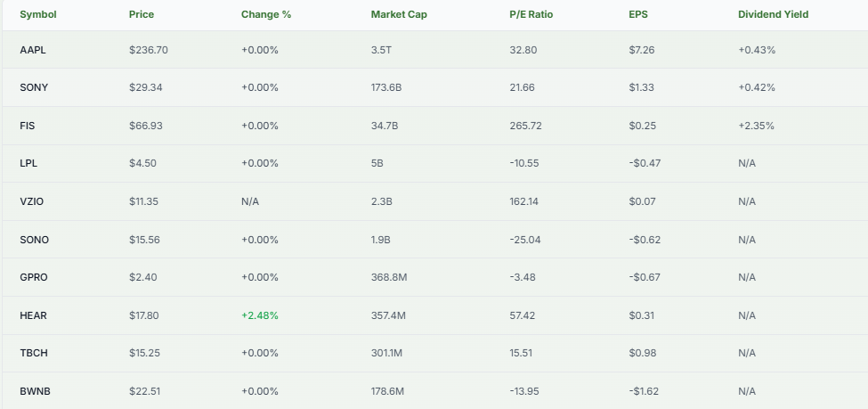The width and height of the screenshot is (868, 409).
Task: Click the LPL stock symbol
Action: click(x=28, y=163)
